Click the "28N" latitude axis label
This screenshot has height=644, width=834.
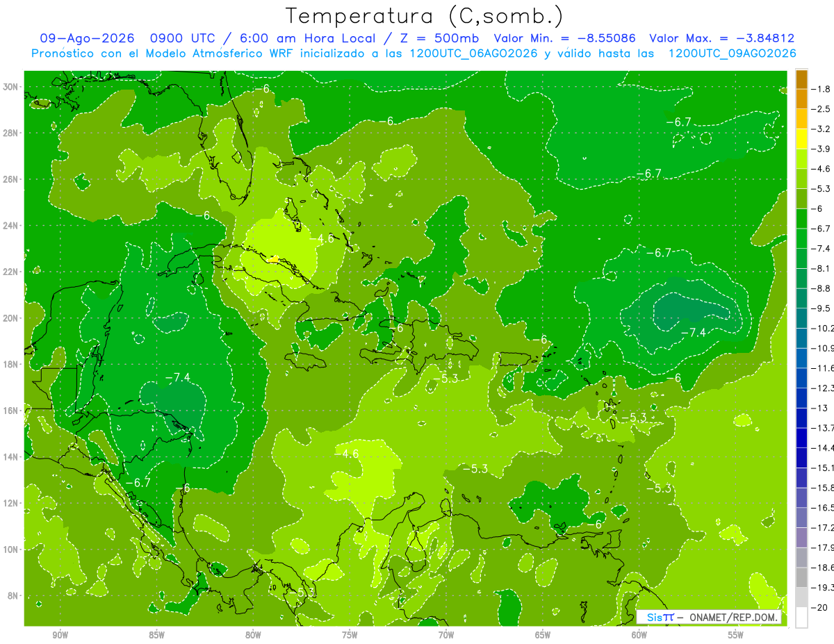coord(11,133)
